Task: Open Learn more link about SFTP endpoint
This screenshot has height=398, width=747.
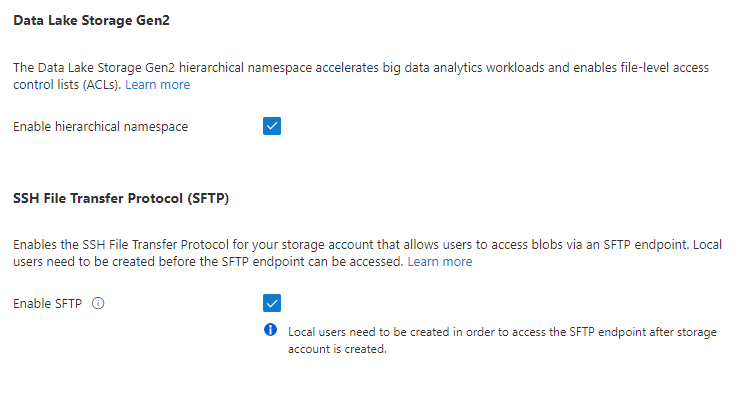Action: pyautogui.click(x=440, y=262)
